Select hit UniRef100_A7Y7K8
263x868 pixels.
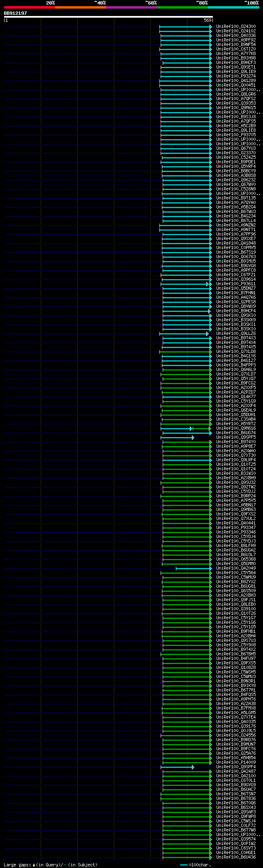coord(236,54)
